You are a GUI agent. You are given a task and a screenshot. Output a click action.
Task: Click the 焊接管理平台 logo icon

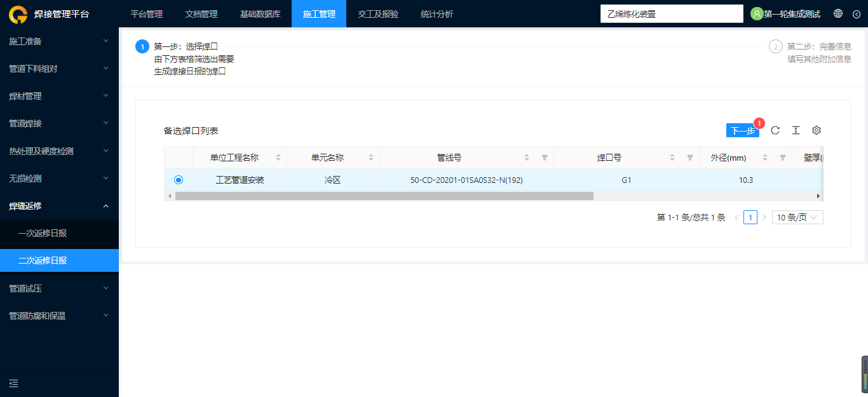(x=18, y=14)
